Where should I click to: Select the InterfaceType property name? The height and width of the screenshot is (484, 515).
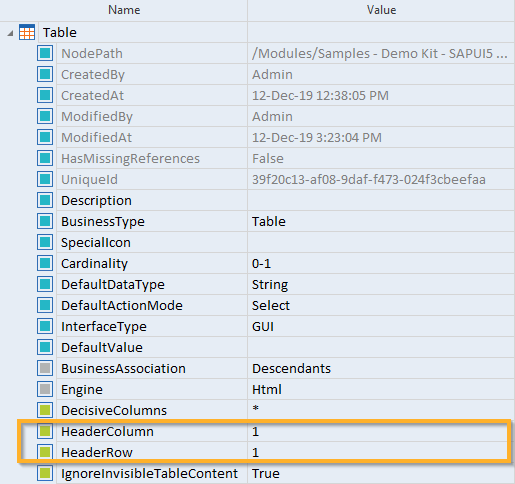click(104, 327)
